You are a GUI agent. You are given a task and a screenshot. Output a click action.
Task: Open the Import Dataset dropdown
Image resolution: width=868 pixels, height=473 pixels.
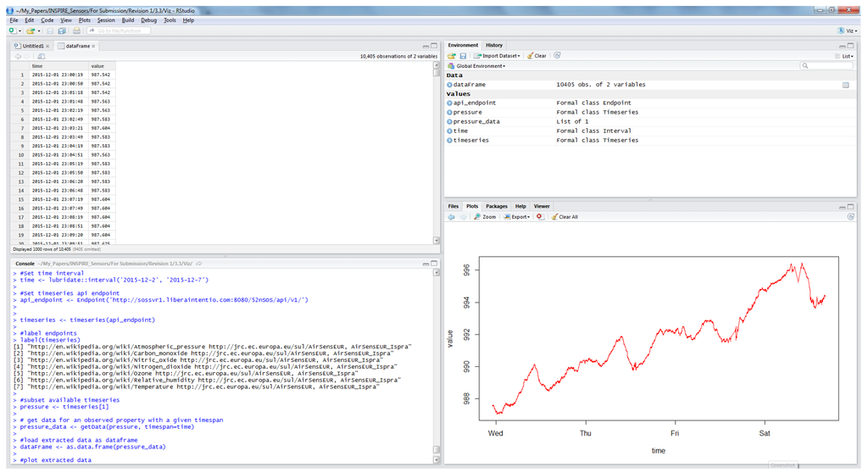click(497, 56)
